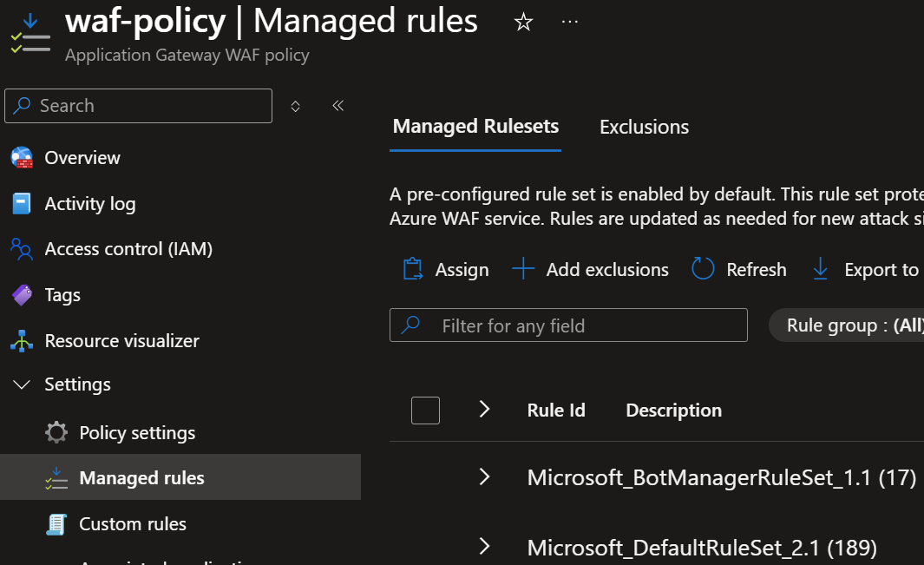Click the Refresh button label
This screenshot has width=924, height=565.
click(756, 270)
